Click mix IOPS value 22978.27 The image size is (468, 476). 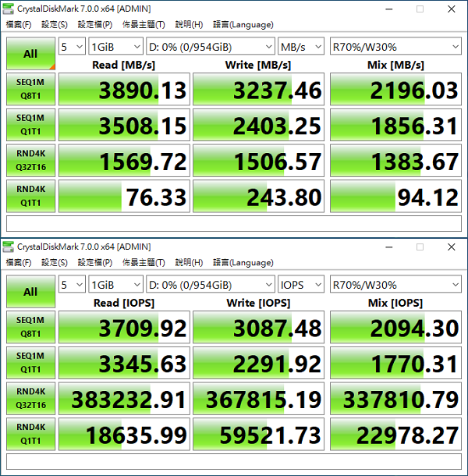tap(395, 434)
